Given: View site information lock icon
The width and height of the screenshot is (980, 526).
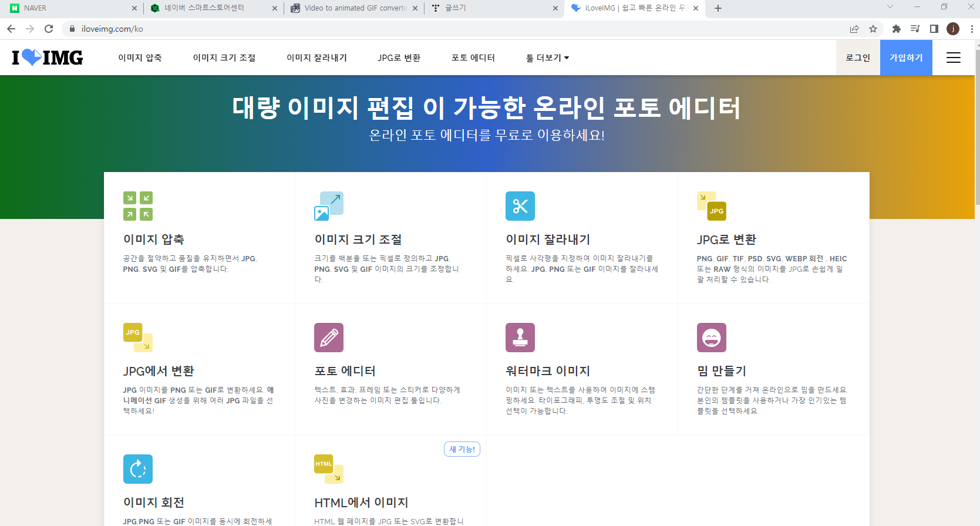Looking at the screenshot, I should point(72,29).
